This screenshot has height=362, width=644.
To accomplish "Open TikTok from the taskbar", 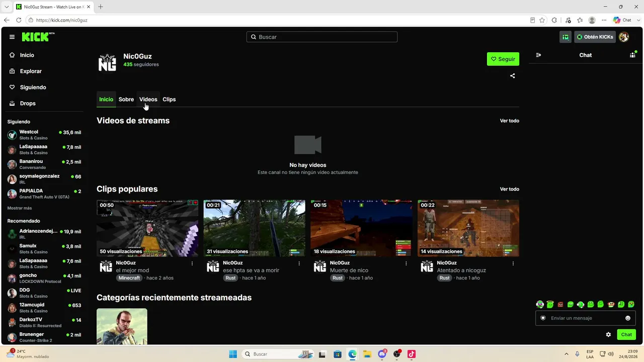I will point(412,354).
